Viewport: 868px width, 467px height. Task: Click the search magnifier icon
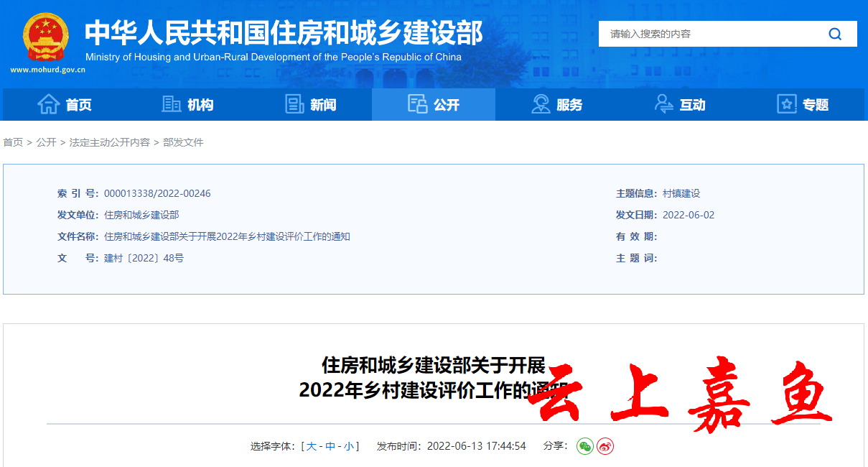pos(835,34)
